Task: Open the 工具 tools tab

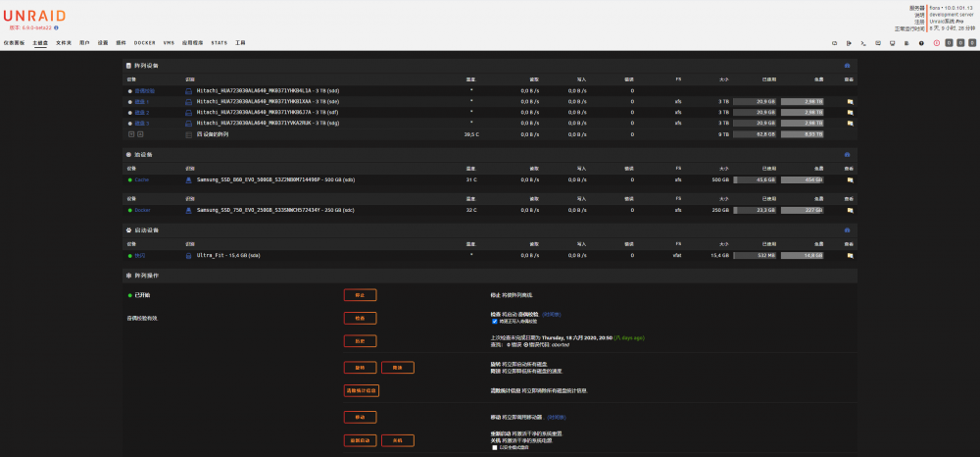Action: (240, 43)
